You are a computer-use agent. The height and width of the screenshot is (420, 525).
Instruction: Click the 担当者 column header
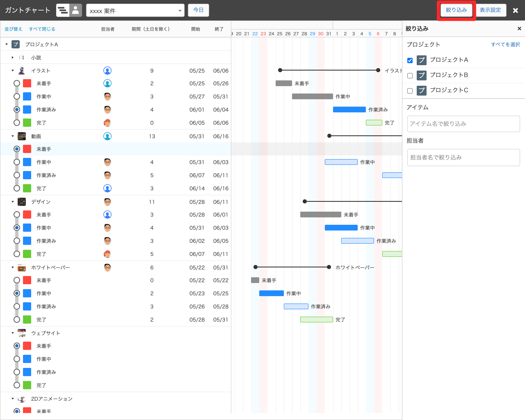point(108,29)
